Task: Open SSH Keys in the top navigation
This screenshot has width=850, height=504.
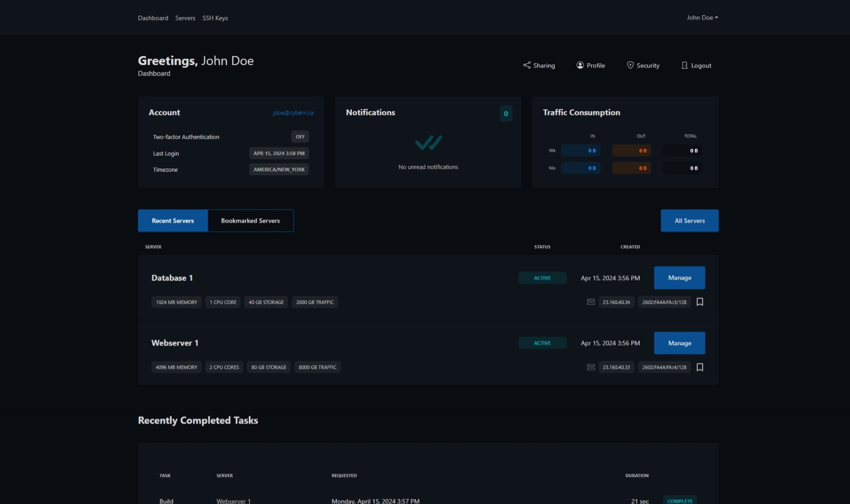Action: point(215,18)
